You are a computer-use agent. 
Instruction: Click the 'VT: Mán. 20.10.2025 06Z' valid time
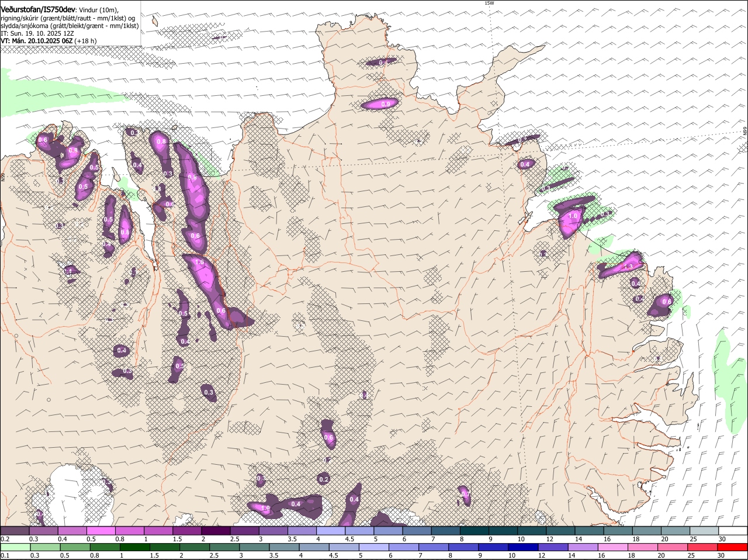pos(37,41)
